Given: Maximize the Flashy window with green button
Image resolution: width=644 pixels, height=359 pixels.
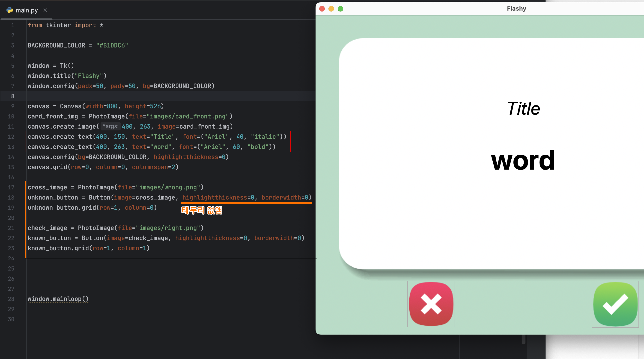Looking at the screenshot, I should point(340,9).
